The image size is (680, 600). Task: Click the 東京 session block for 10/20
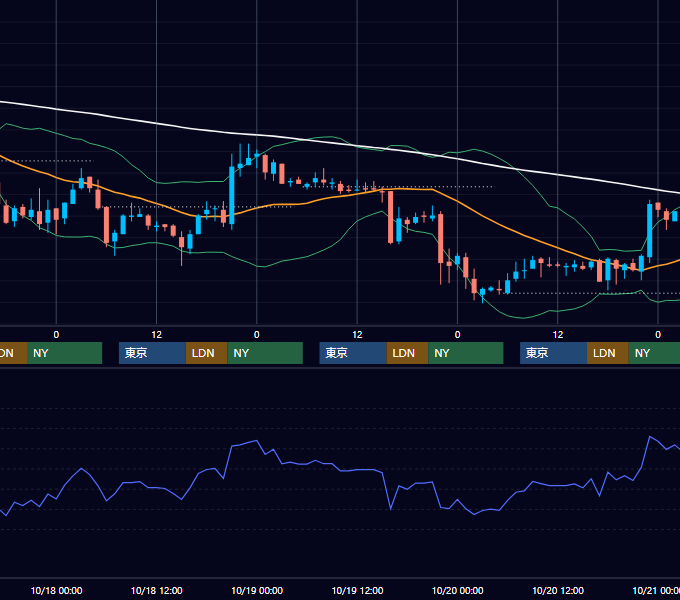(x=553, y=353)
